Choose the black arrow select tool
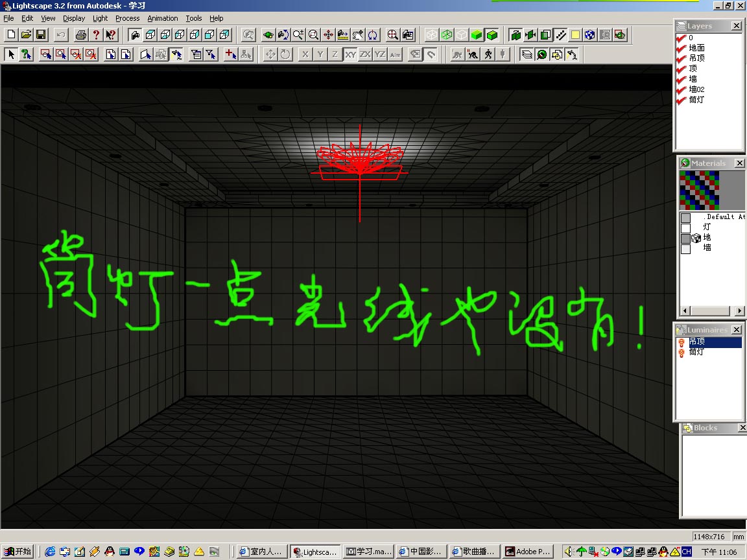The width and height of the screenshot is (747, 560). 11,54
